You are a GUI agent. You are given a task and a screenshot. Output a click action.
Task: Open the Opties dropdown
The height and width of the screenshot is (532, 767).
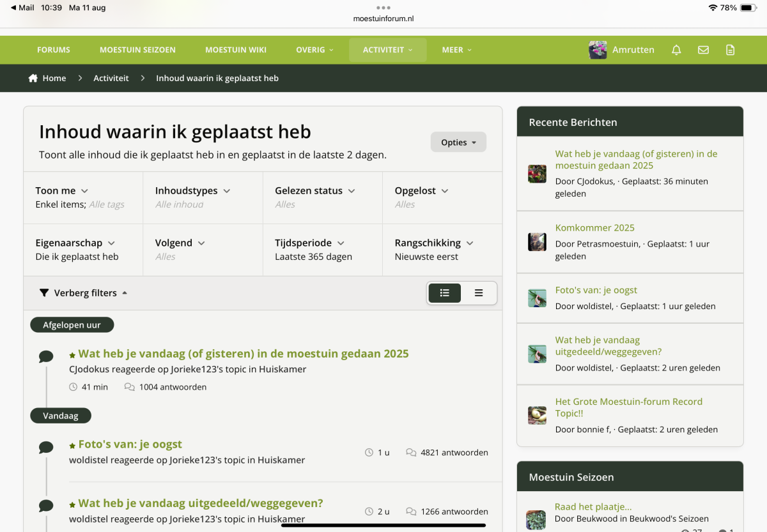[x=458, y=142]
